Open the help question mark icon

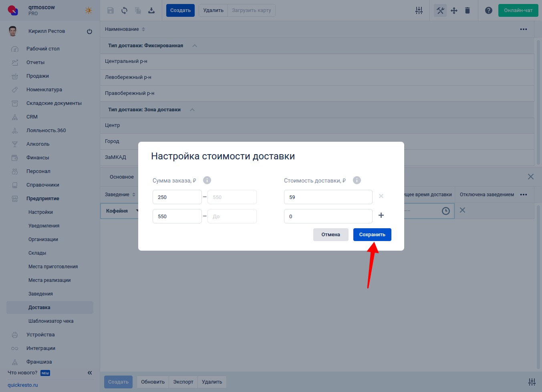pyautogui.click(x=488, y=10)
